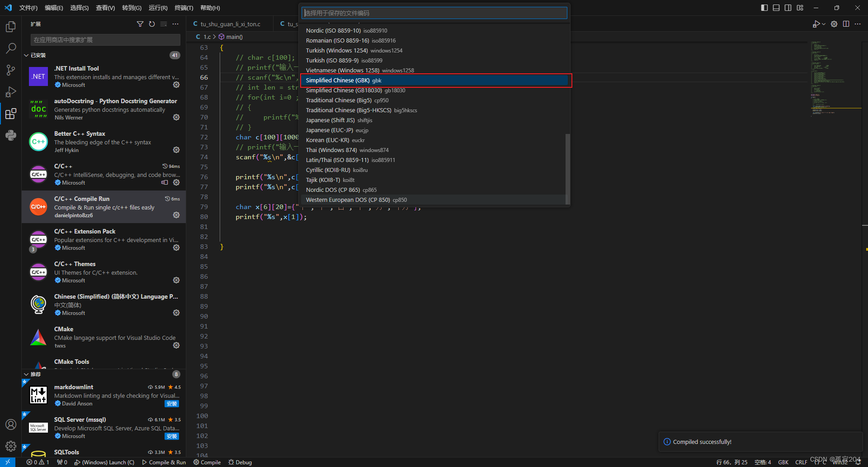Open problems errors and warnings indicator
Image resolution: width=868 pixels, height=467 pixels.
pos(38,462)
